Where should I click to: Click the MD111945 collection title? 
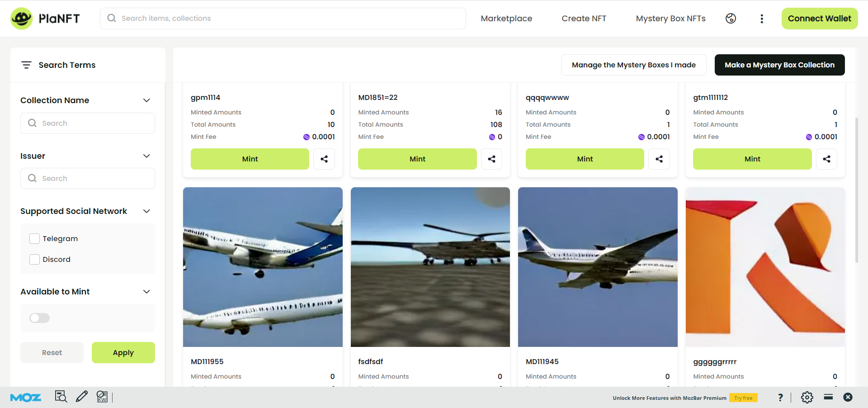pyautogui.click(x=542, y=361)
